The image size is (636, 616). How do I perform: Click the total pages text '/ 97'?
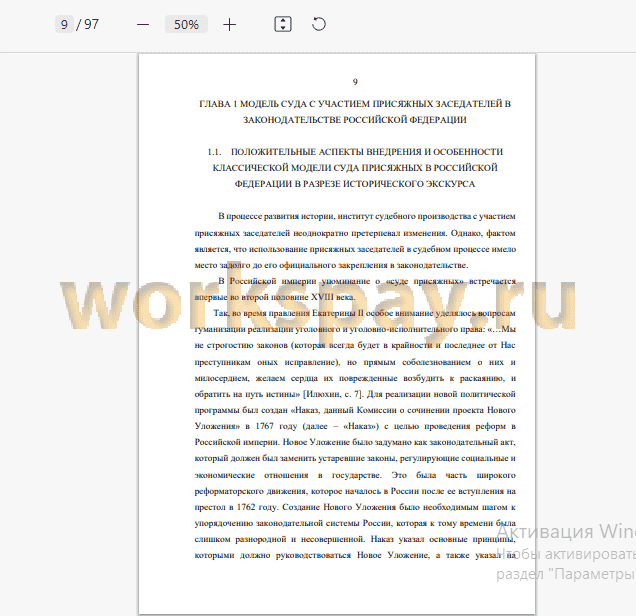[x=88, y=24]
